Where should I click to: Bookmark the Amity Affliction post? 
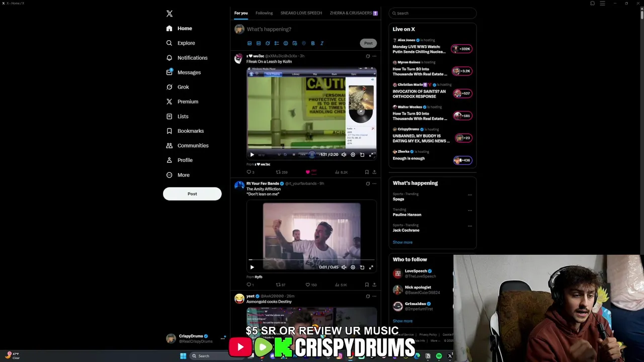(367, 285)
